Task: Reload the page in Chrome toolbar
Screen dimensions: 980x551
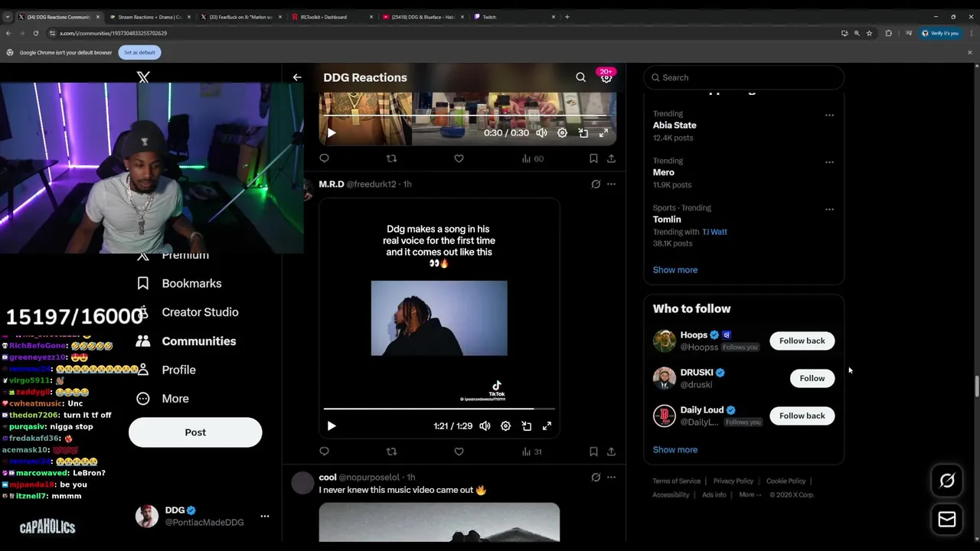Action: click(x=35, y=33)
